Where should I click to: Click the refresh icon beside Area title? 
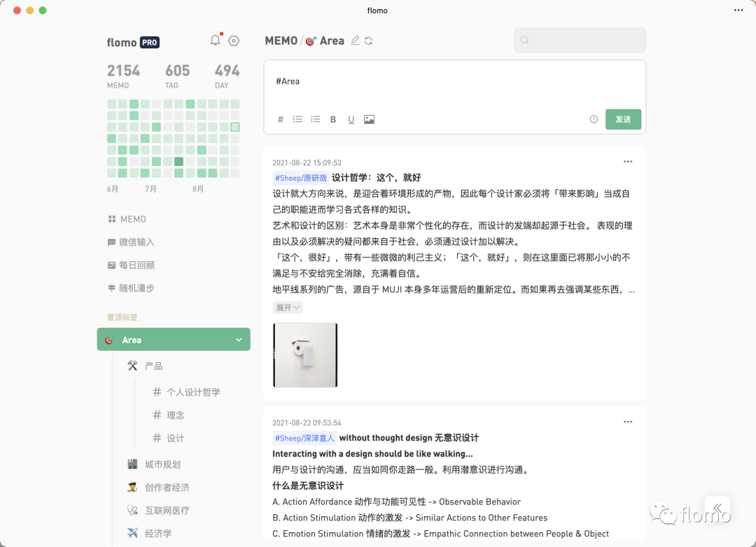[x=369, y=41]
